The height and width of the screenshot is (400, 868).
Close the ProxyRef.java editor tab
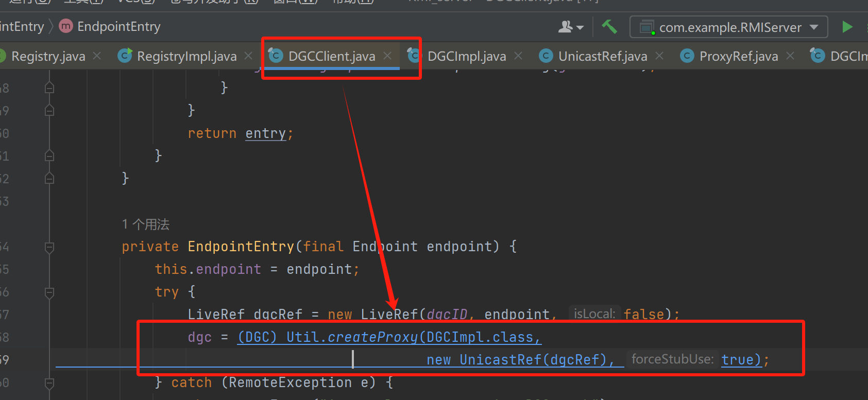coord(790,56)
